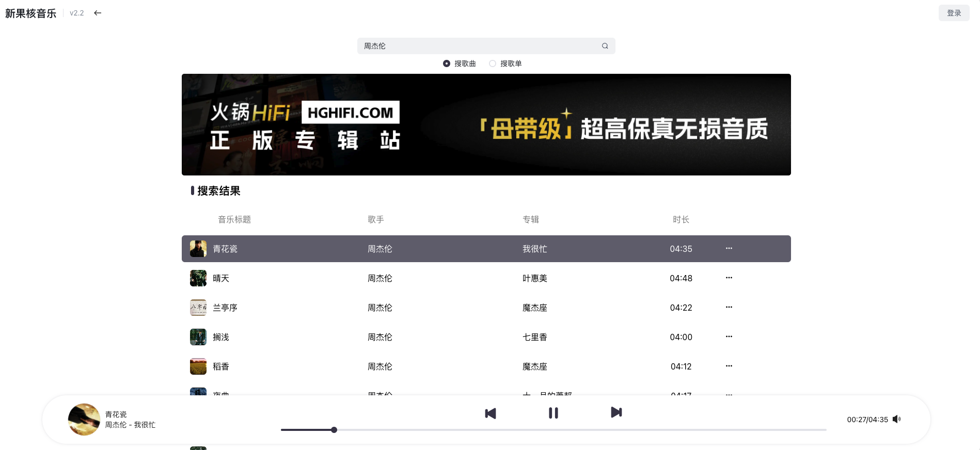Screen dimensions: 980x450
Task: Click the 兰亭序 album cover thumbnail
Action: tap(198, 308)
